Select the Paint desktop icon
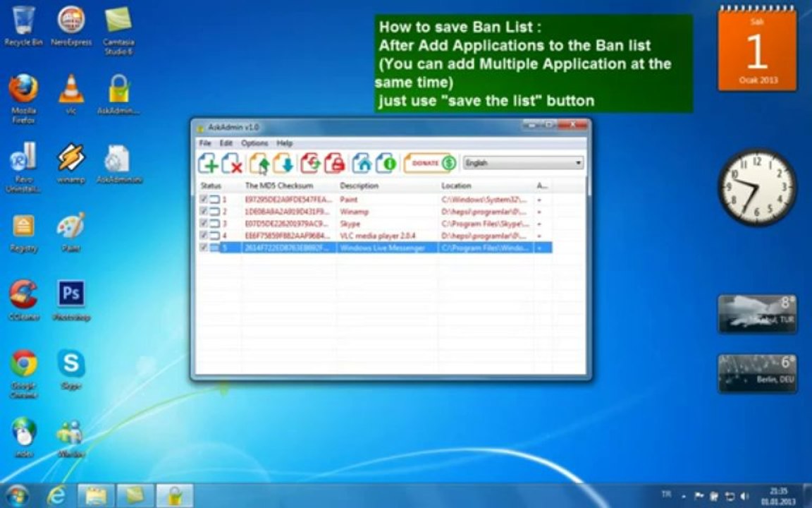 [71, 232]
